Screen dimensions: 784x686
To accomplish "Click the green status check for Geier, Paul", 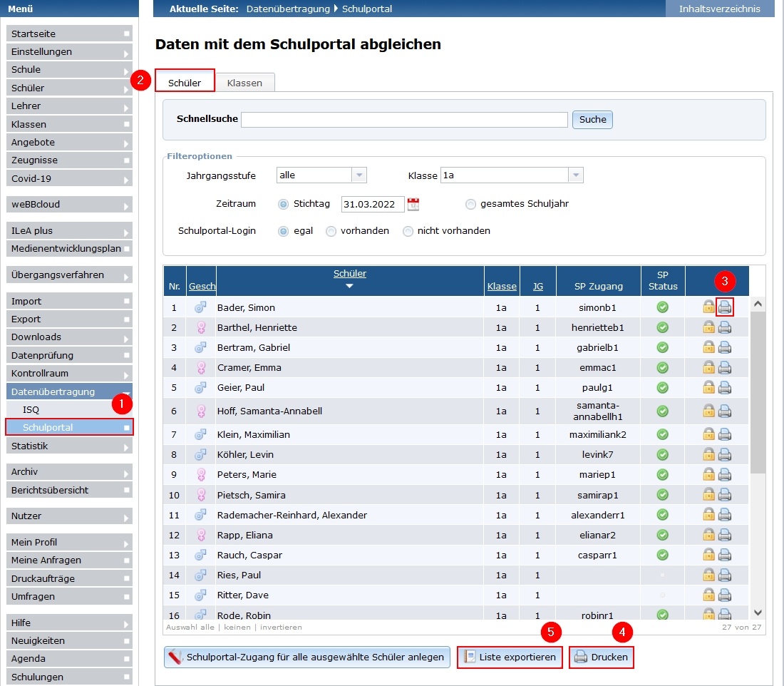I will coord(663,387).
